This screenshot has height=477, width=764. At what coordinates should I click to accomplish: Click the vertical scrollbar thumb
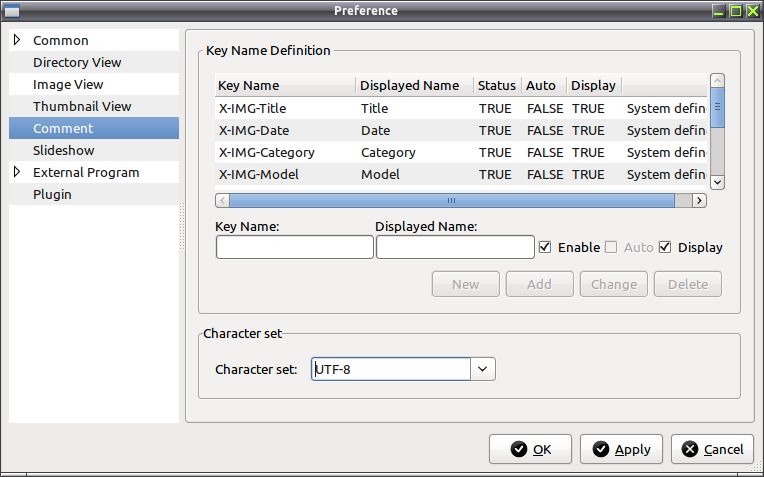pyautogui.click(x=717, y=107)
